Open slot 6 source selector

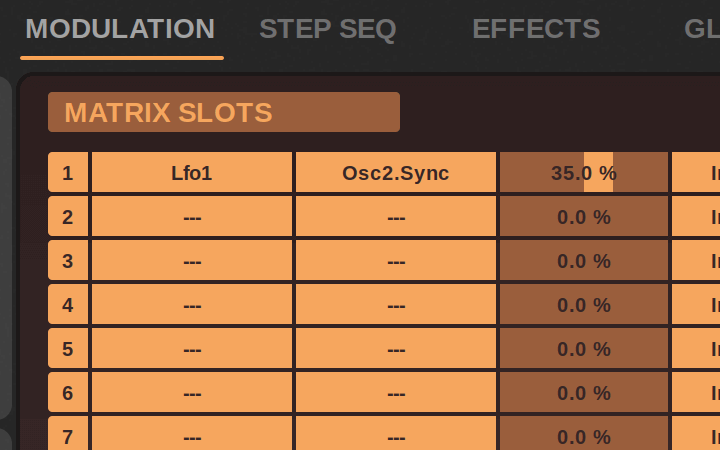point(192,393)
